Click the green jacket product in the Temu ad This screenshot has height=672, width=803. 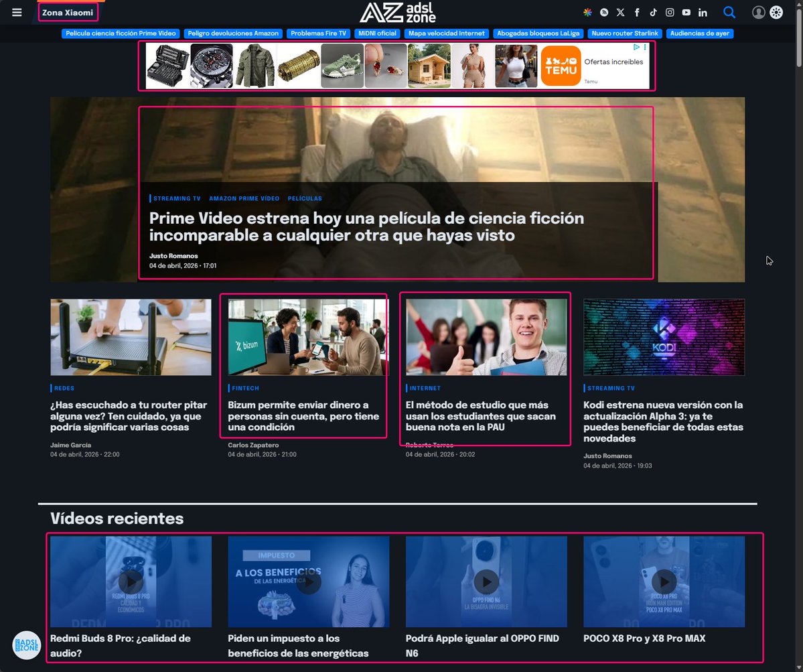pos(255,66)
